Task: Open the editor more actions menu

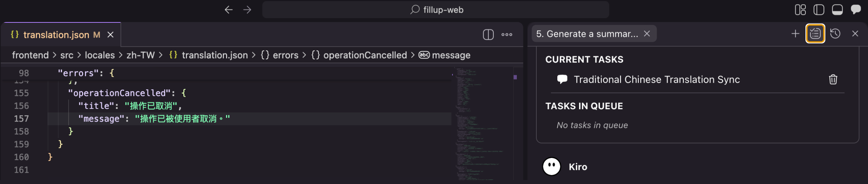Action: coord(507,35)
